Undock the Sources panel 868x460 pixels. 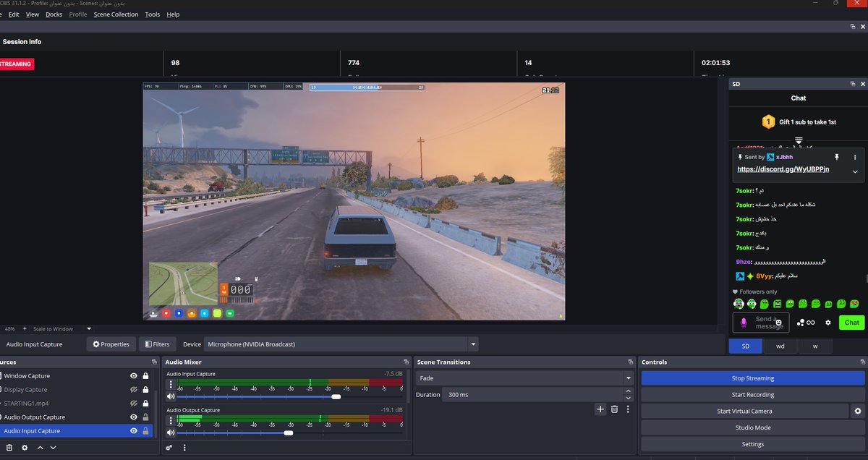(154, 362)
